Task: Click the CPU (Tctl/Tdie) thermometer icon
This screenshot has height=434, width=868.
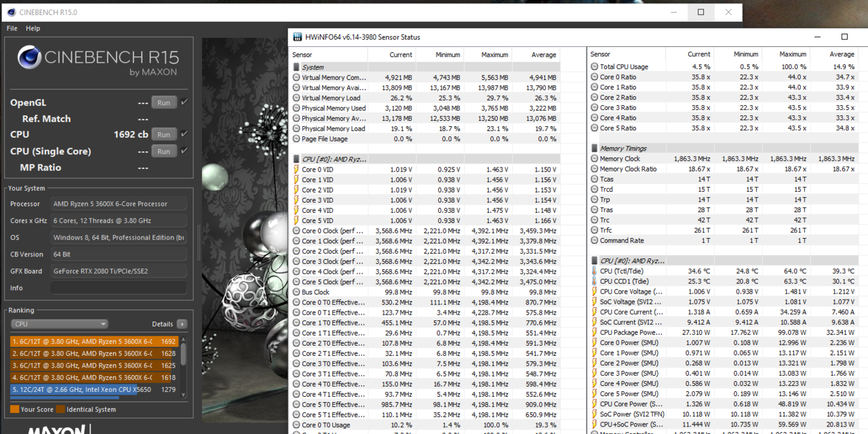Action: [x=594, y=271]
